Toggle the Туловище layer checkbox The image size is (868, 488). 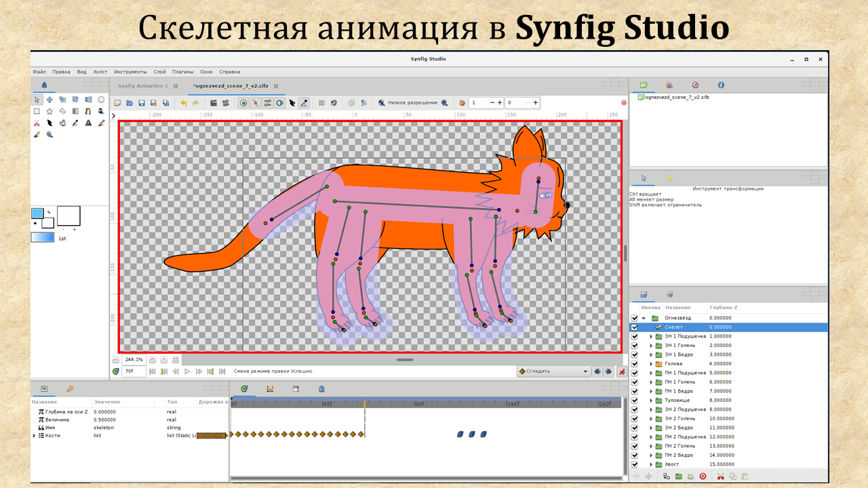[635, 401]
